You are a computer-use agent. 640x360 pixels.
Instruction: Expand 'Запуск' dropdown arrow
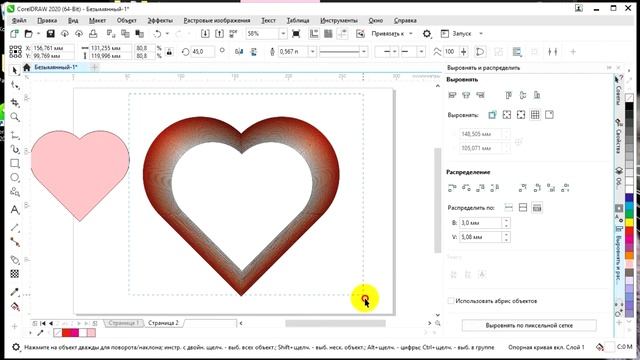pos(481,33)
